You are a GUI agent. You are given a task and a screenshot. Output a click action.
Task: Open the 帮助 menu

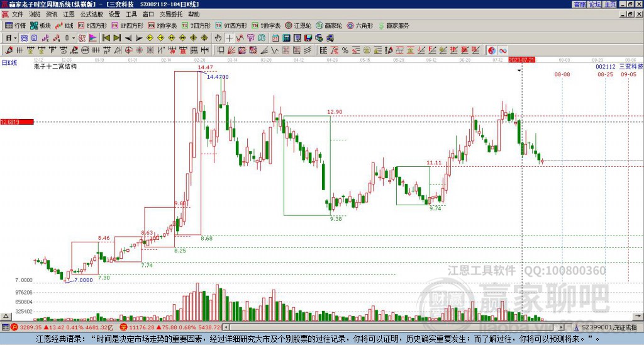click(x=194, y=14)
